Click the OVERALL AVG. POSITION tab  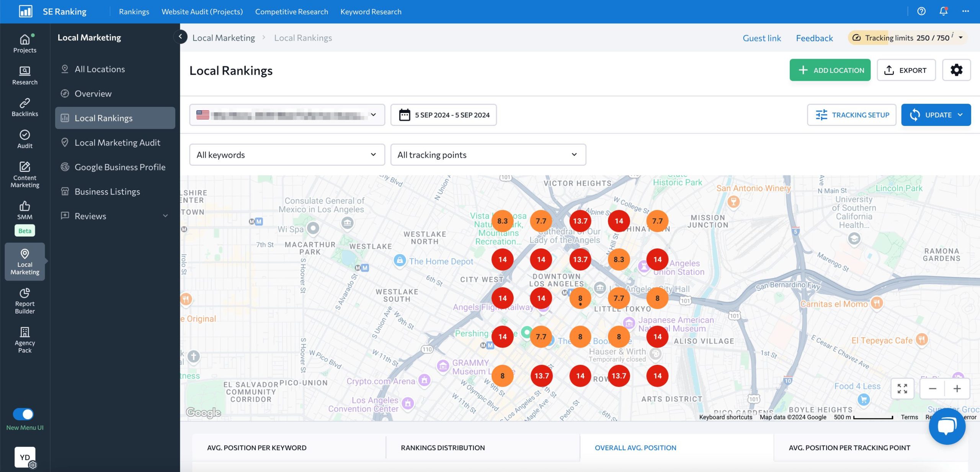point(635,448)
